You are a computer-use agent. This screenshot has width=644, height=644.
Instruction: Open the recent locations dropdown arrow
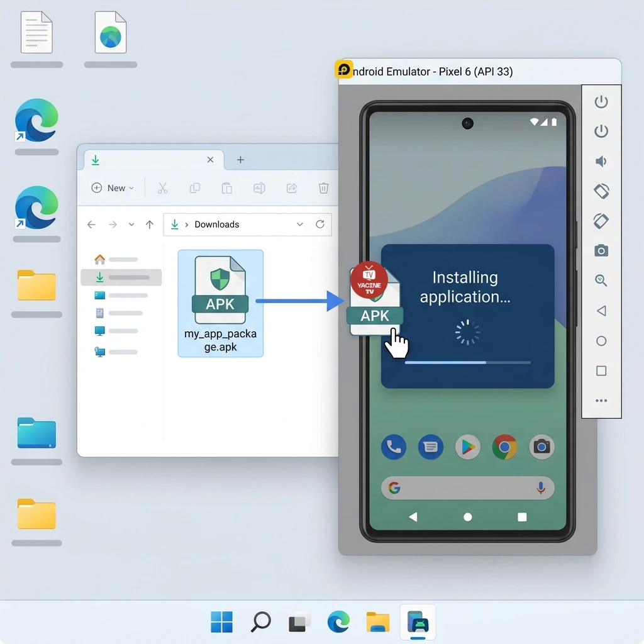[x=131, y=225]
